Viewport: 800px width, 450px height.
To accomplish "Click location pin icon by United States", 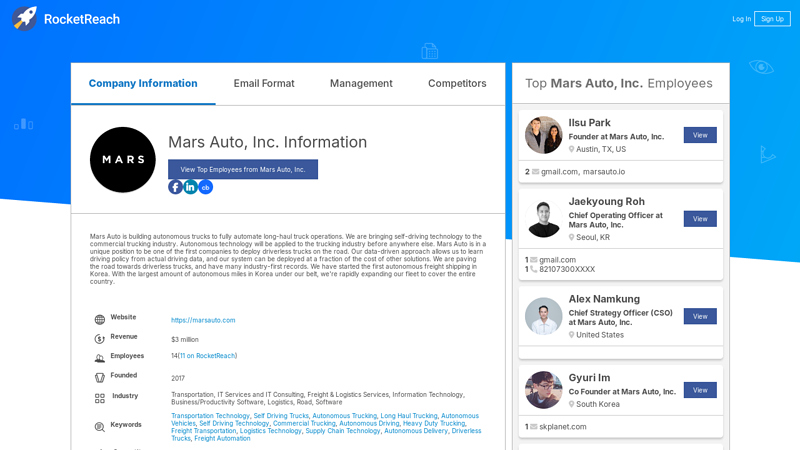I will 571,335.
